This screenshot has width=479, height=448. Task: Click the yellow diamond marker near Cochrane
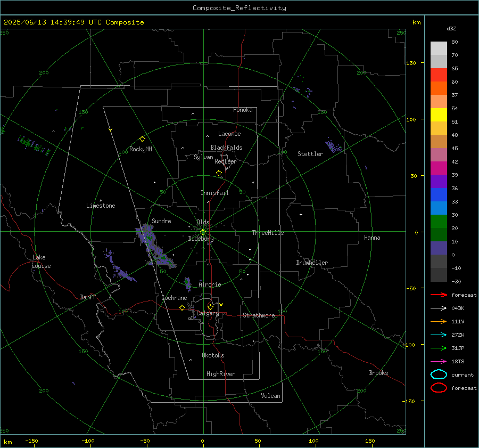[182, 308]
